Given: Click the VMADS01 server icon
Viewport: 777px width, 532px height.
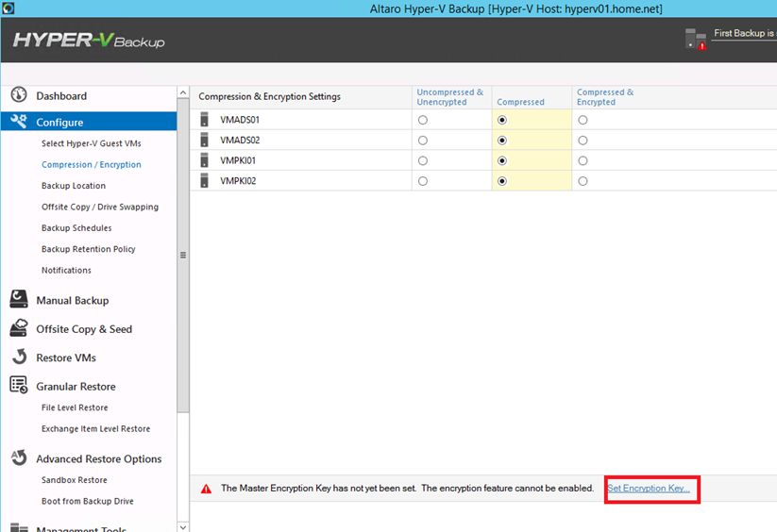Looking at the screenshot, I should (204, 119).
